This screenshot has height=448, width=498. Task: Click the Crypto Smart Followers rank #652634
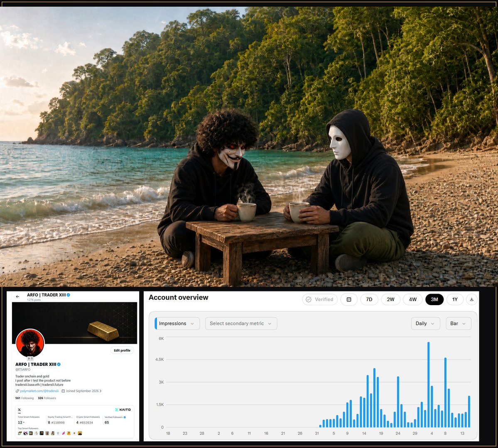click(x=86, y=423)
